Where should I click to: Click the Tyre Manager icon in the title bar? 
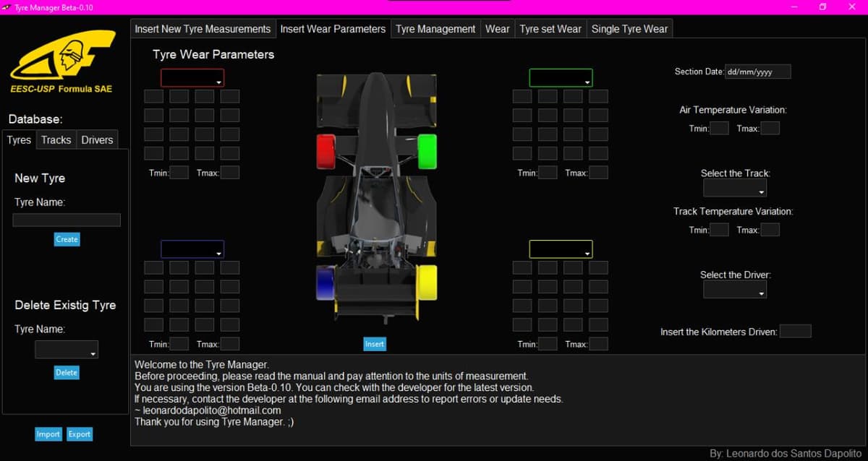pyautogui.click(x=7, y=6)
